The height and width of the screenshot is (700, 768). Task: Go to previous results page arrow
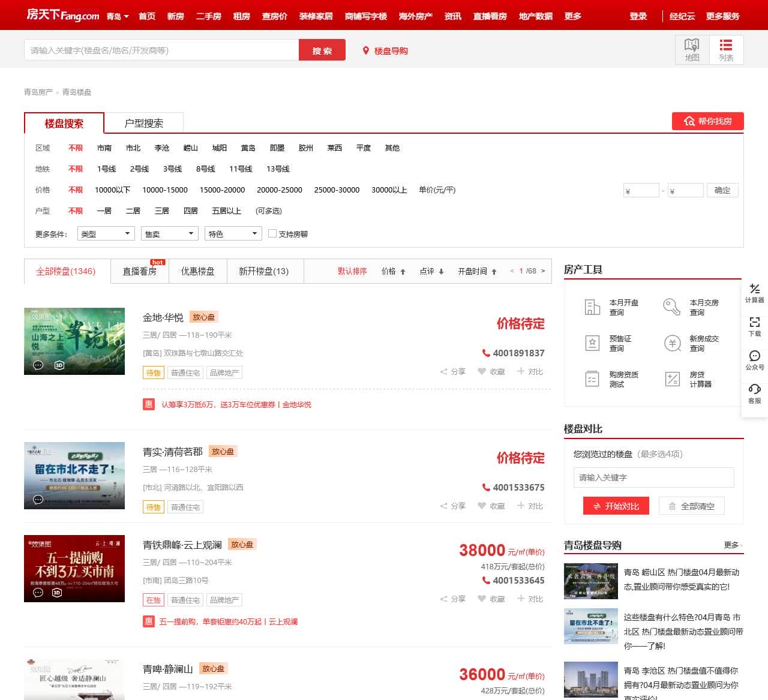(x=512, y=271)
